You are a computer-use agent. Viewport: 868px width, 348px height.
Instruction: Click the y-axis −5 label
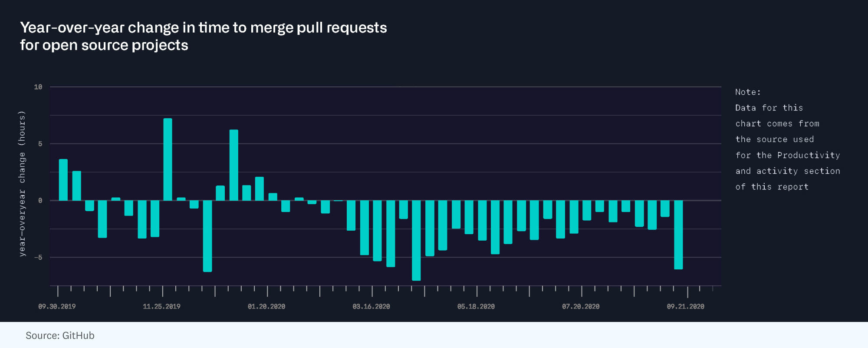[x=39, y=258]
